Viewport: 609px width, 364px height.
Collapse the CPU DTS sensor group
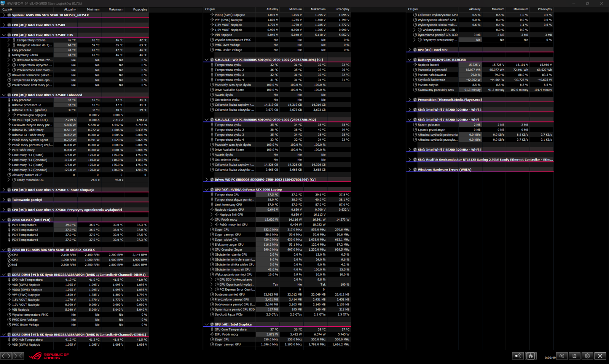click(x=4, y=35)
